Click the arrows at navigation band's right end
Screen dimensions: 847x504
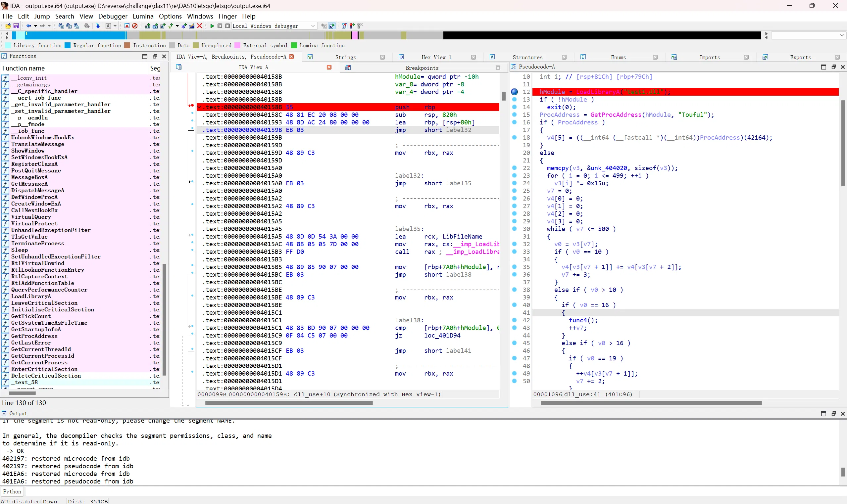pyautogui.click(x=766, y=35)
